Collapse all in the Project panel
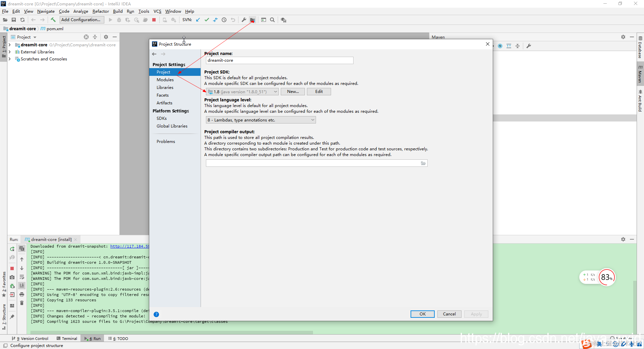Image resolution: width=644 pixels, height=349 pixels. point(95,37)
